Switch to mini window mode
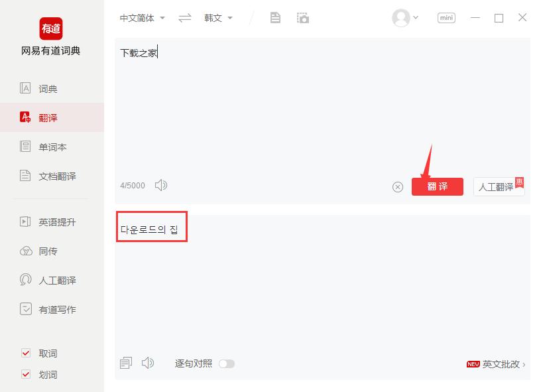The width and height of the screenshot is (539, 392). (x=446, y=18)
